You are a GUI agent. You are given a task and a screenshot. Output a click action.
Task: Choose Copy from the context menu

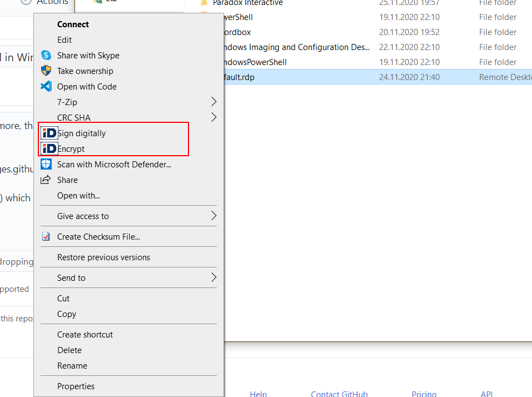pyautogui.click(x=66, y=314)
